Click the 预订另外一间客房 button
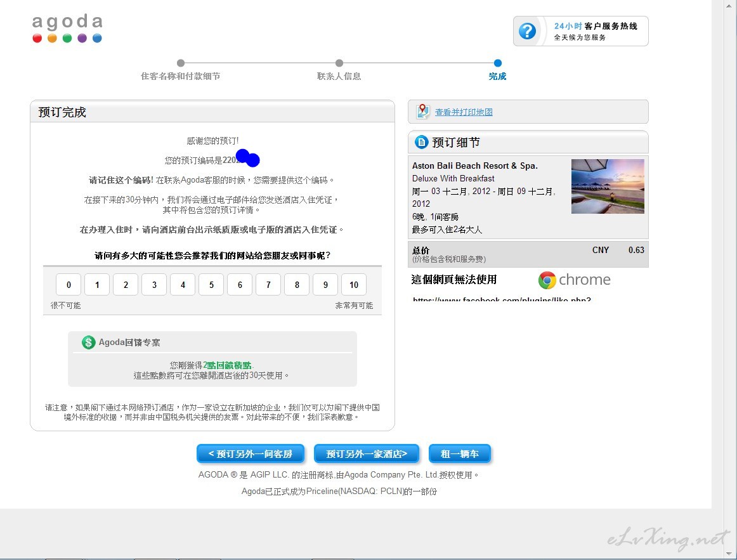The image size is (737, 560). point(251,454)
